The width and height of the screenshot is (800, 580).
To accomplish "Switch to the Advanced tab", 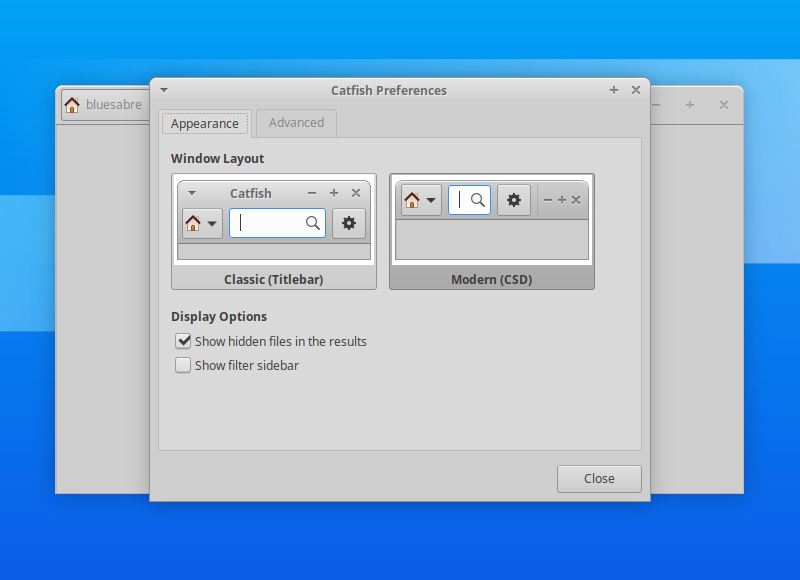I will coord(296,123).
